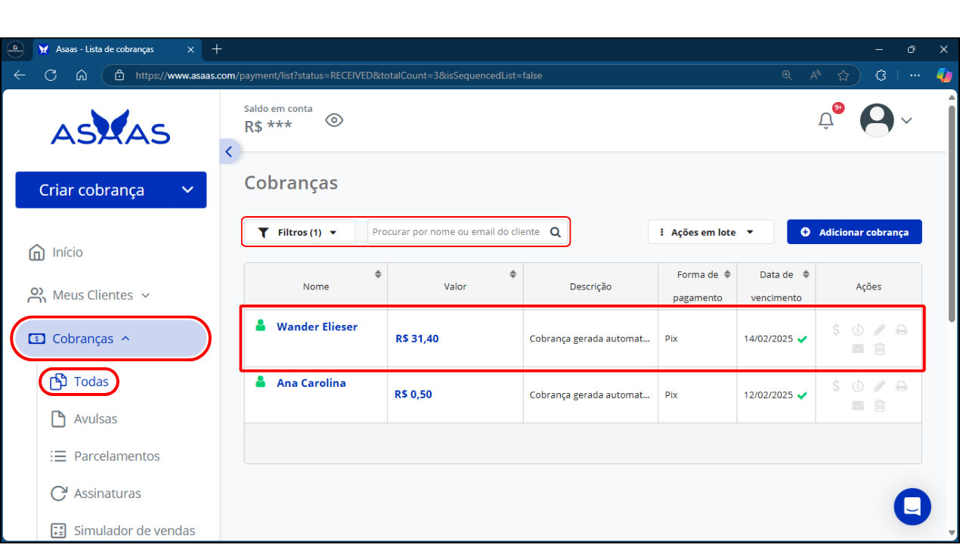This screenshot has width=960, height=560.
Task: Click the print icon for Wander Elieser
Action: (x=901, y=330)
